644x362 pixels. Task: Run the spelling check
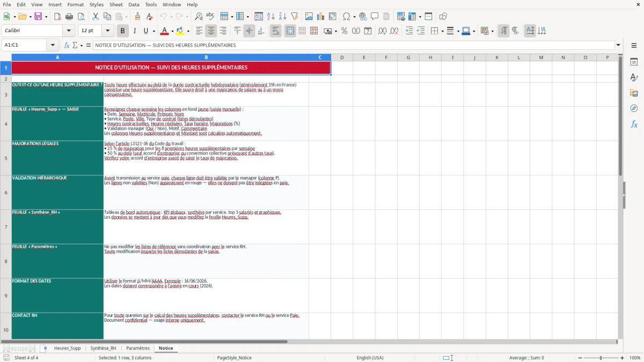coord(210,17)
